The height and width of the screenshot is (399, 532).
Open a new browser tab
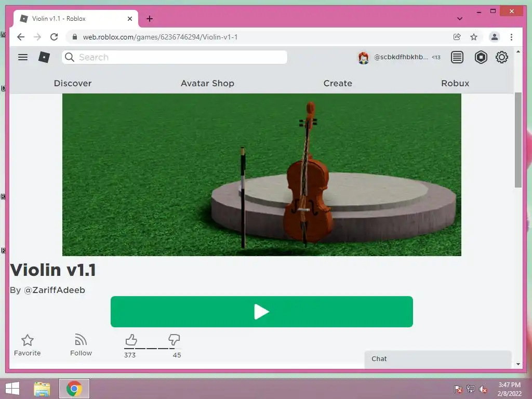150,19
